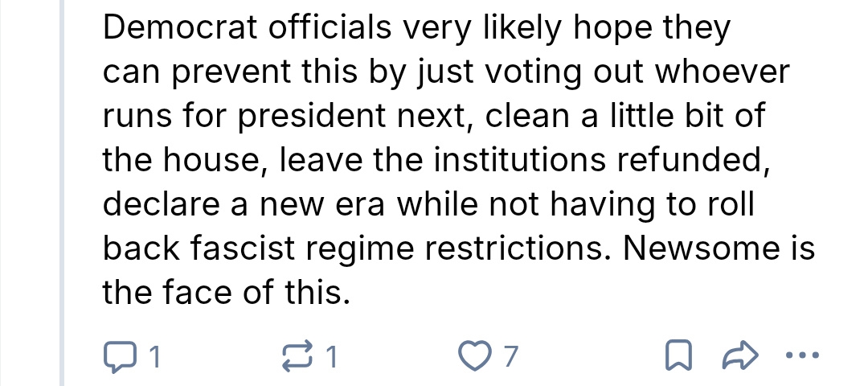Open the three-dot more options menu
This screenshot has width=868, height=386.
tap(801, 354)
